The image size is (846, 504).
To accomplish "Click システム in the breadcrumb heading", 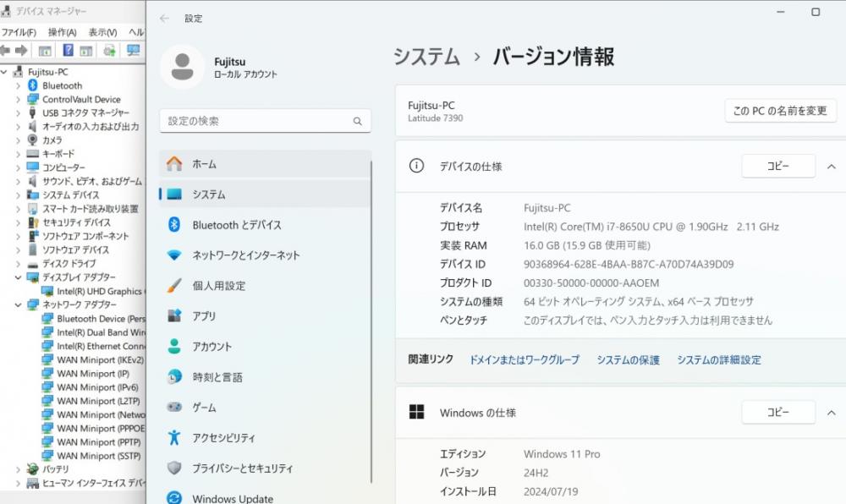I will (x=426, y=57).
